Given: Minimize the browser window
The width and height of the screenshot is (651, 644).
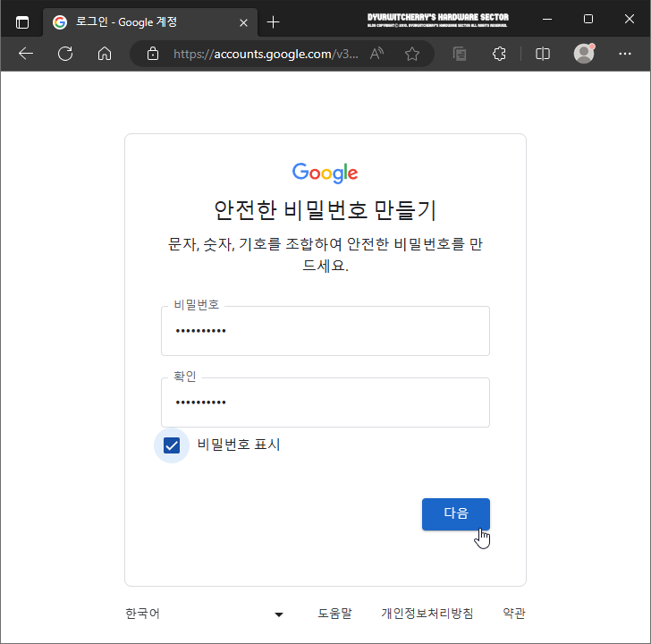Looking at the screenshot, I should [x=547, y=19].
